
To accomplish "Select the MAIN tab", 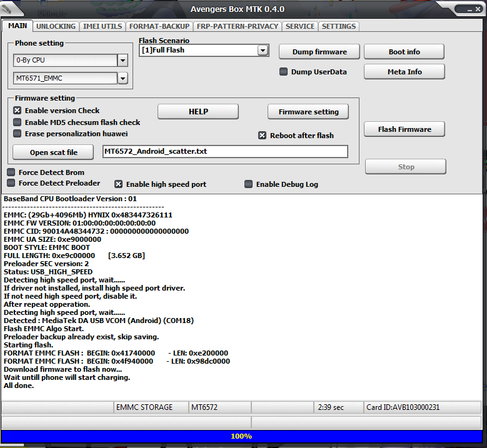I will (18, 26).
